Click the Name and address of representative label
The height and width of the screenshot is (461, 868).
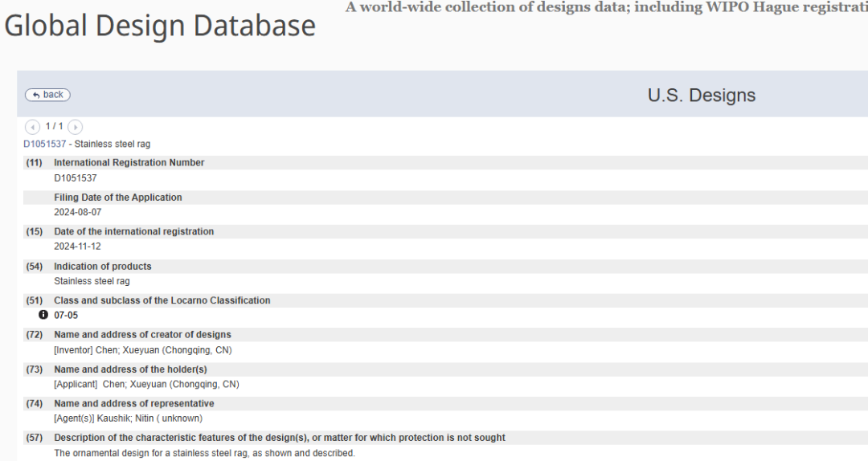click(x=133, y=404)
